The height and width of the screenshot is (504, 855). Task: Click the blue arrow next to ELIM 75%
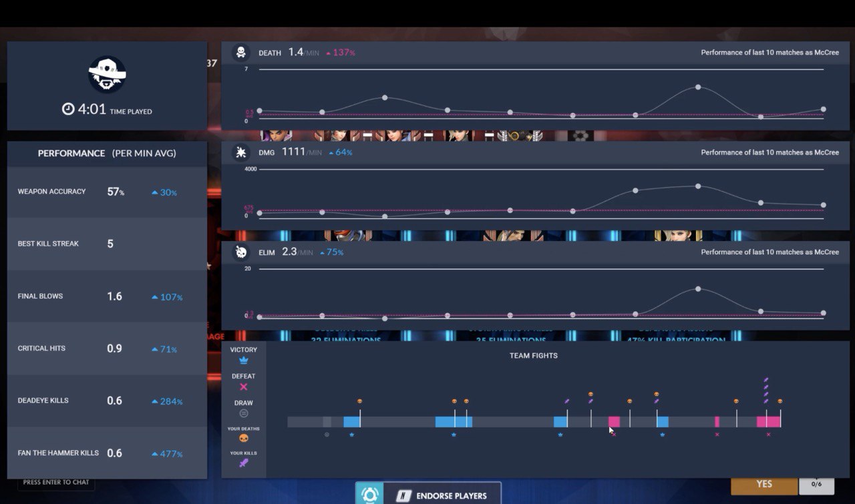tap(323, 252)
